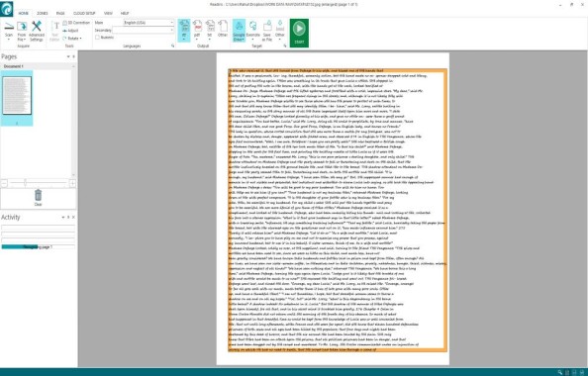
Task: Open Advanced Settings for acquisition
Action: pos(37,31)
